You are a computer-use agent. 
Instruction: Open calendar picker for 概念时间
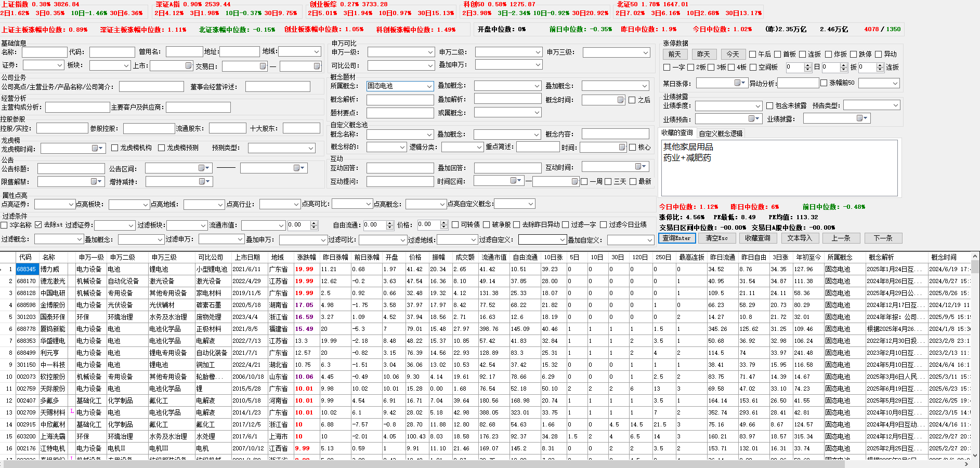point(620,100)
